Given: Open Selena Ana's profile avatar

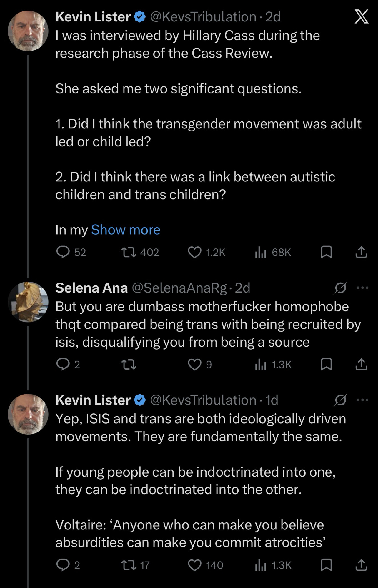Looking at the screenshot, I should 28,302.
